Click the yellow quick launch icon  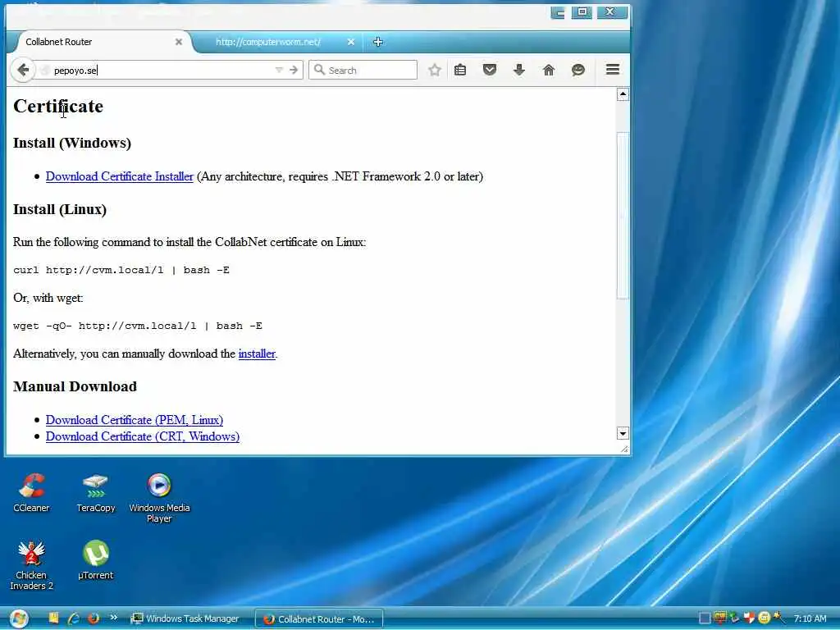[x=53, y=619]
